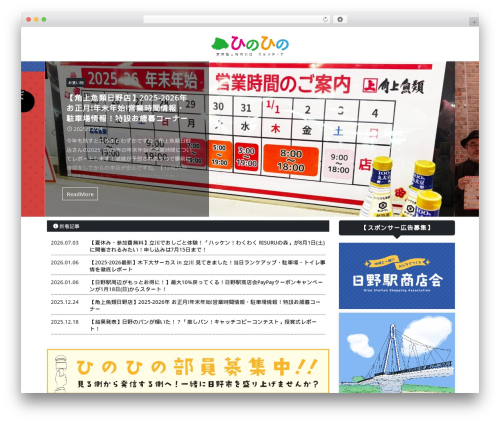Click the right-side slide preview with the man in hat
500x423 pixels.
click(x=467, y=139)
